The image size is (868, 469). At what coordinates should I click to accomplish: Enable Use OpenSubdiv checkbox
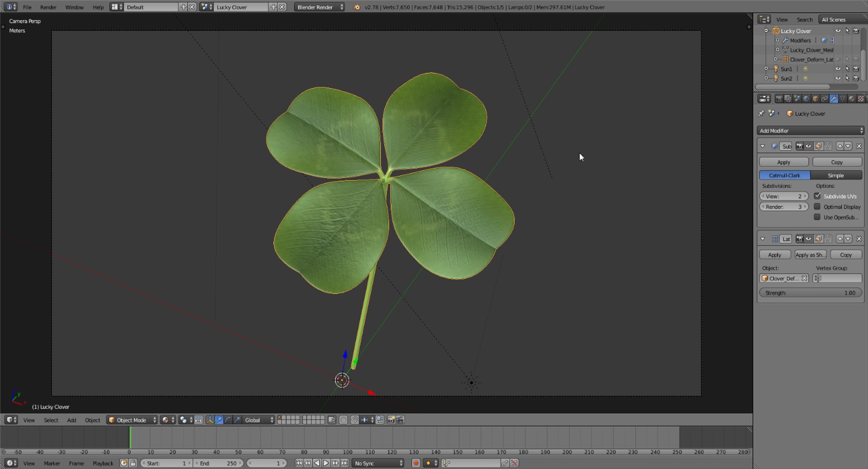click(817, 217)
